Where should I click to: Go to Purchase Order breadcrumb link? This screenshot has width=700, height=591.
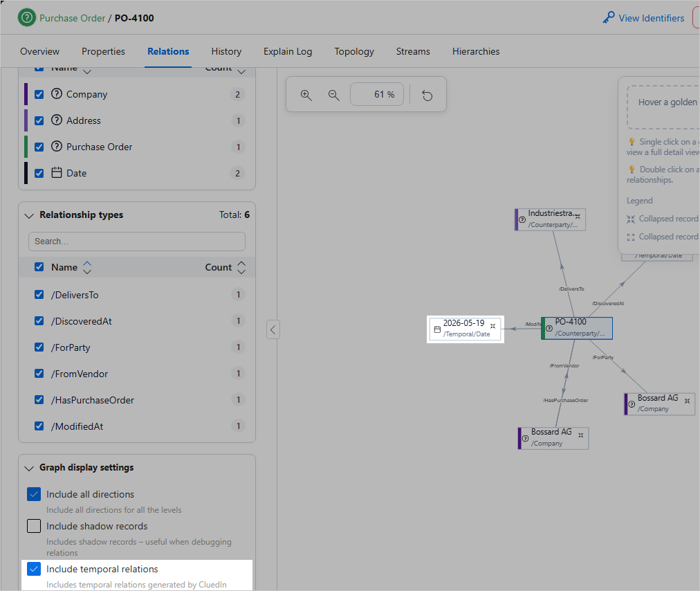click(73, 18)
